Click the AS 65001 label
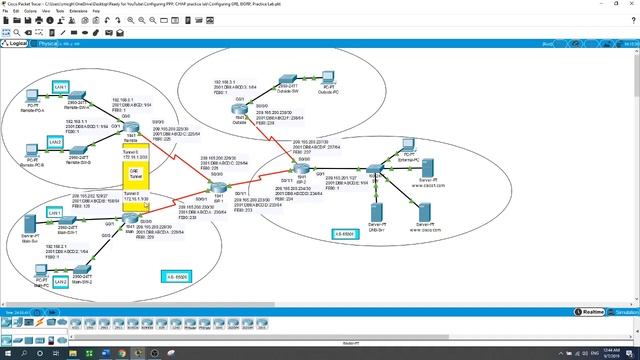The width and height of the screenshot is (640, 360). pos(345,234)
